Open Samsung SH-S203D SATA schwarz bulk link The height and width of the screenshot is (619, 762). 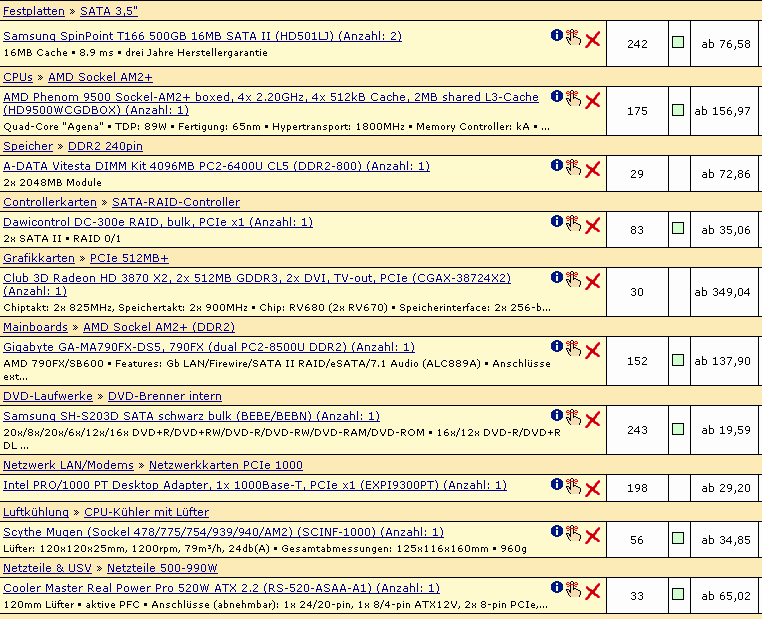(x=191, y=416)
